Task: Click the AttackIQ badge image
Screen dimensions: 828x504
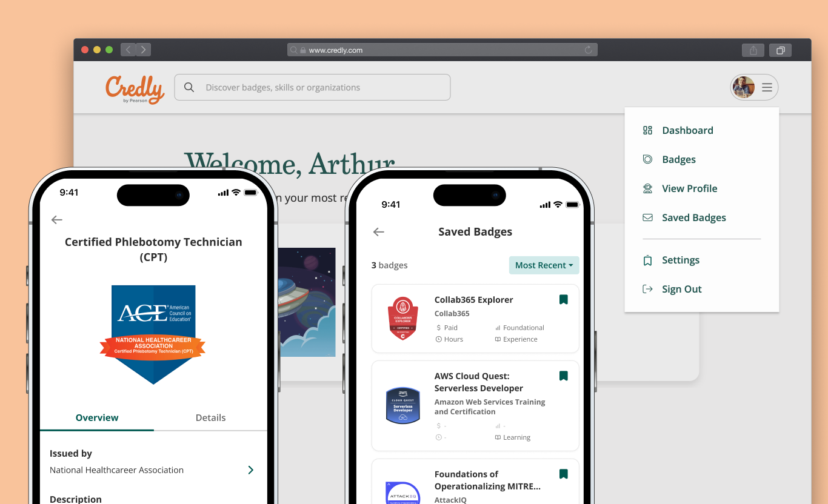Action: tap(403, 492)
